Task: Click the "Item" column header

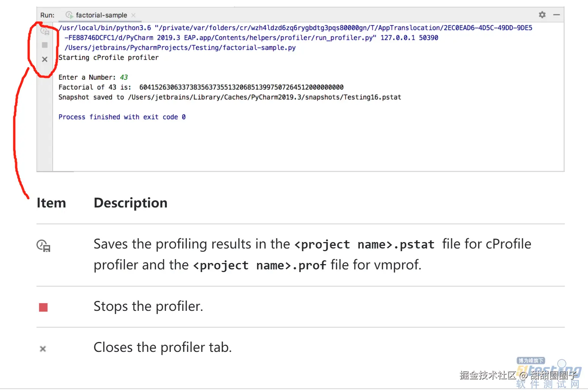Action: tap(51, 203)
